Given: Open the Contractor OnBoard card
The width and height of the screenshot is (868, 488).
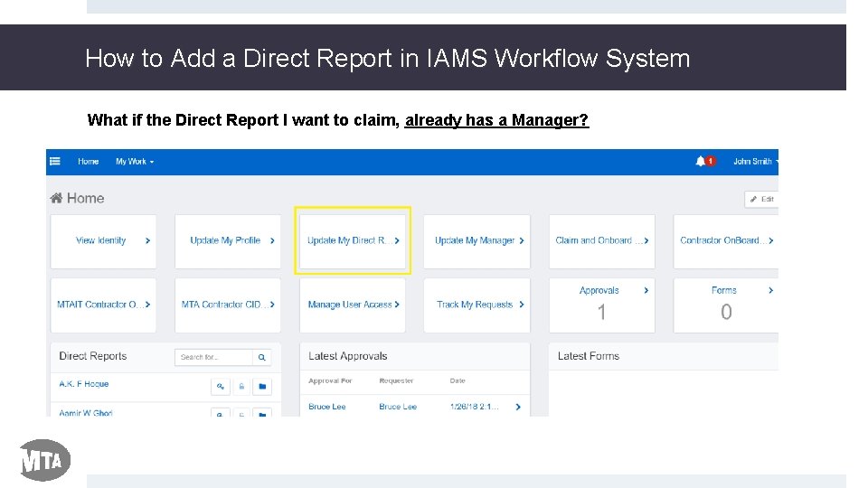Looking at the screenshot, I should [726, 241].
